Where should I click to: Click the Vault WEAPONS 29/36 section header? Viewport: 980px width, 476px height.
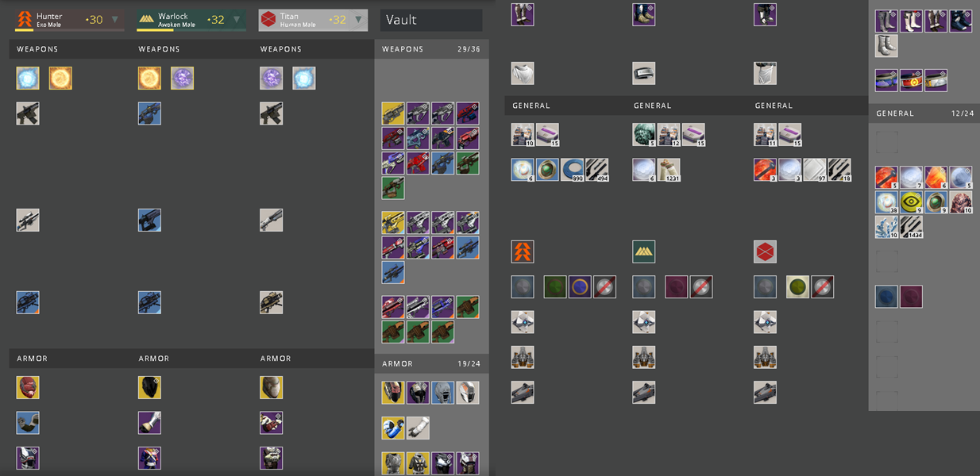click(x=431, y=49)
